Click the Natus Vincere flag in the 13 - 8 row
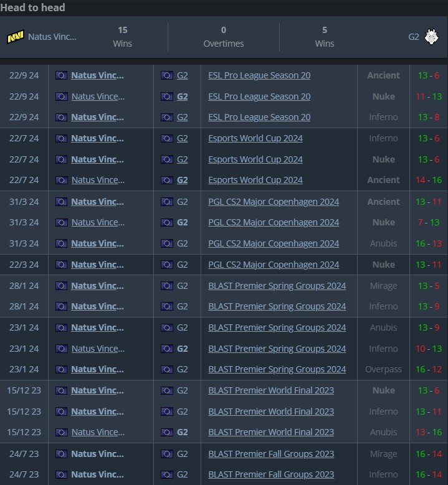The image size is (448, 485). 61,118
